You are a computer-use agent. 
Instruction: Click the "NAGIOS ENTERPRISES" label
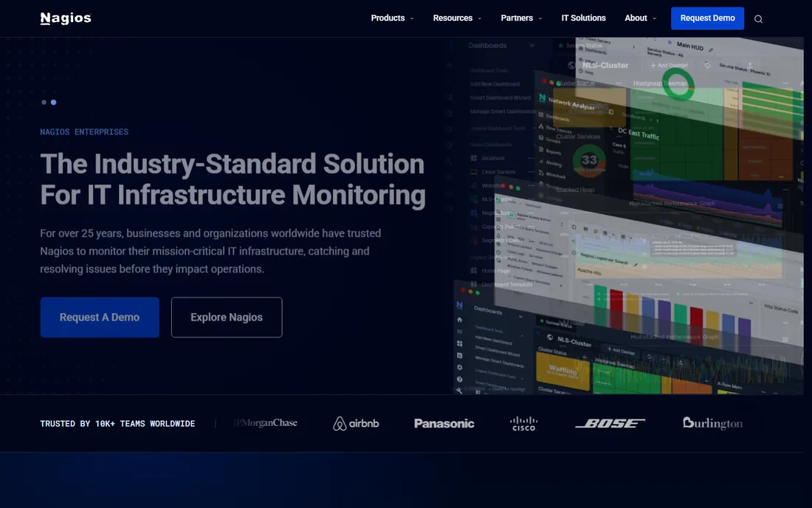point(84,132)
